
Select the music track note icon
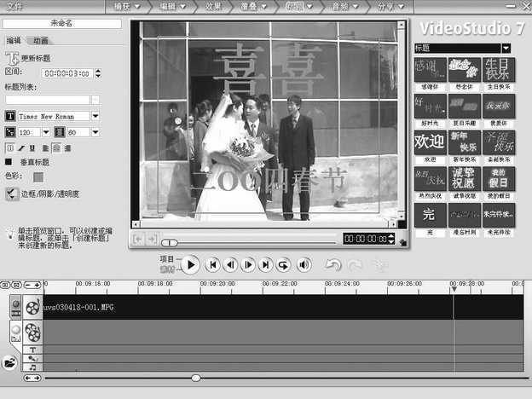pyautogui.click(x=32, y=367)
